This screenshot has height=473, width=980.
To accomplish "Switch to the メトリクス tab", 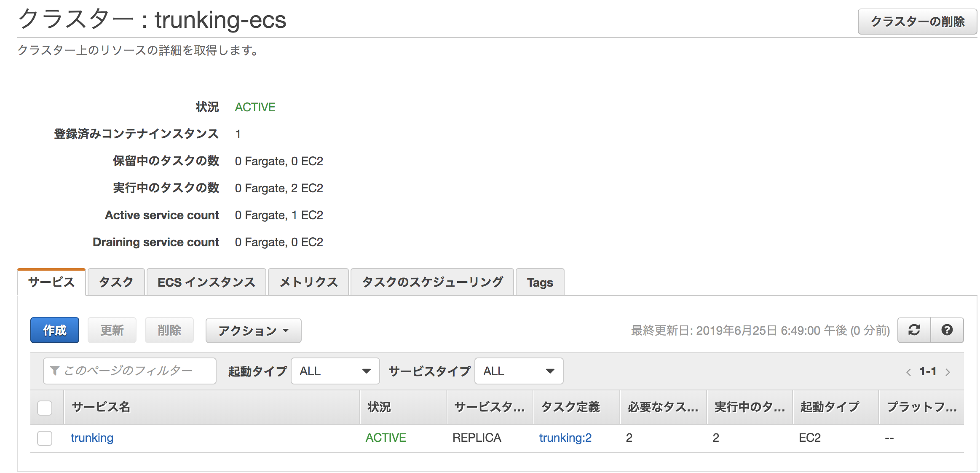I will coord(308,282).
